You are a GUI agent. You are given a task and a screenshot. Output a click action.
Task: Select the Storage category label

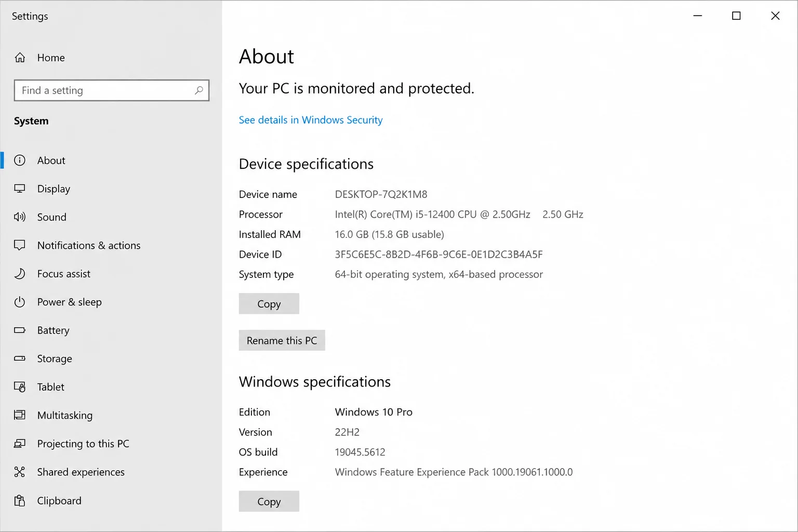point(55,359)
